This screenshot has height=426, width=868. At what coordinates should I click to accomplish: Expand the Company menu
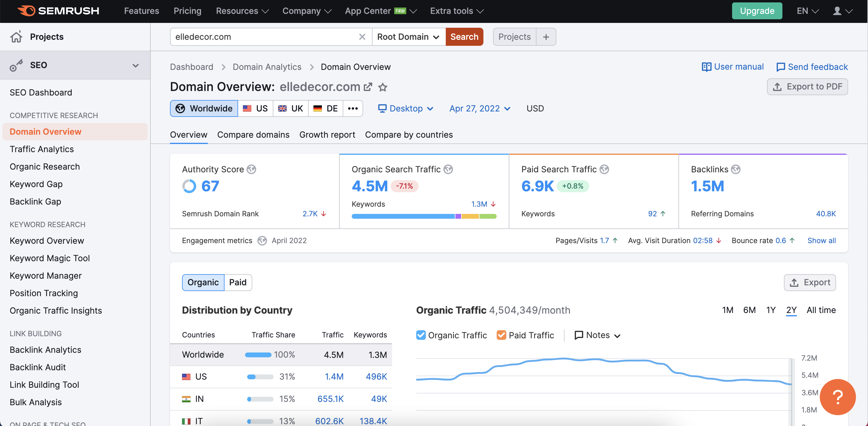click(307, 11)
